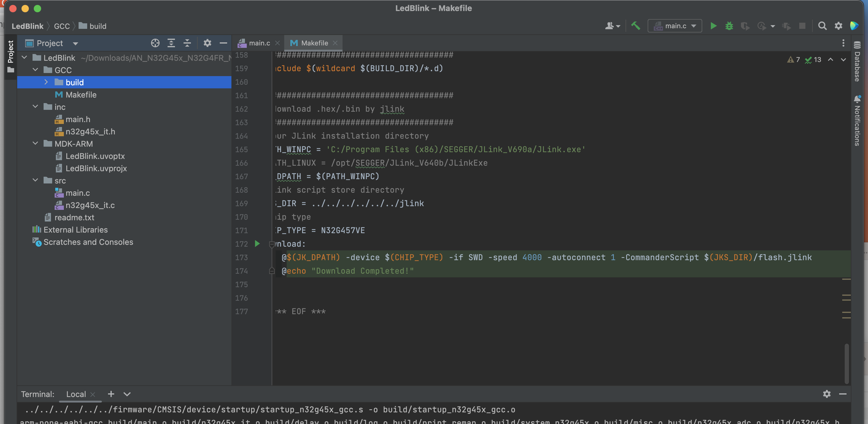The width and height of the screenshot is (868, 424).
Task: Click build in the breadcrumb bar
Action: click(93, 26)
